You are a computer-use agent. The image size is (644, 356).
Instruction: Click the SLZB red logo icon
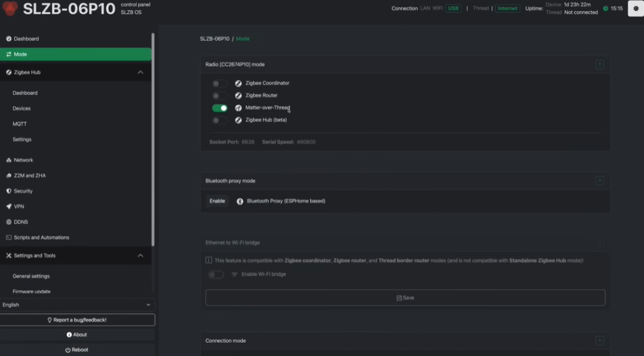[9, 8]
